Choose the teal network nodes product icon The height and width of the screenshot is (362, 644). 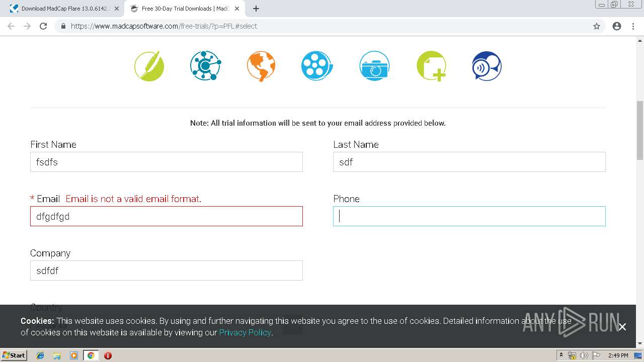click(x=206, y=66)
